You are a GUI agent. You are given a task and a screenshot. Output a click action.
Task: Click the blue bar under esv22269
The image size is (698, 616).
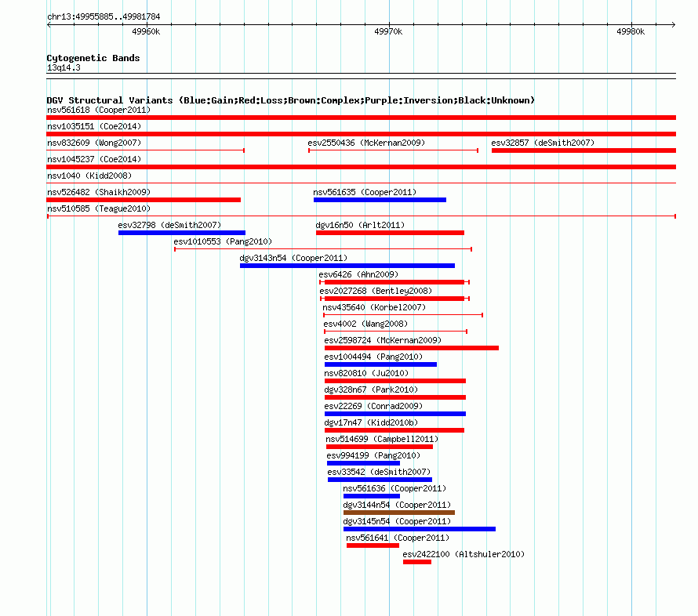click(x=394, y=414)
